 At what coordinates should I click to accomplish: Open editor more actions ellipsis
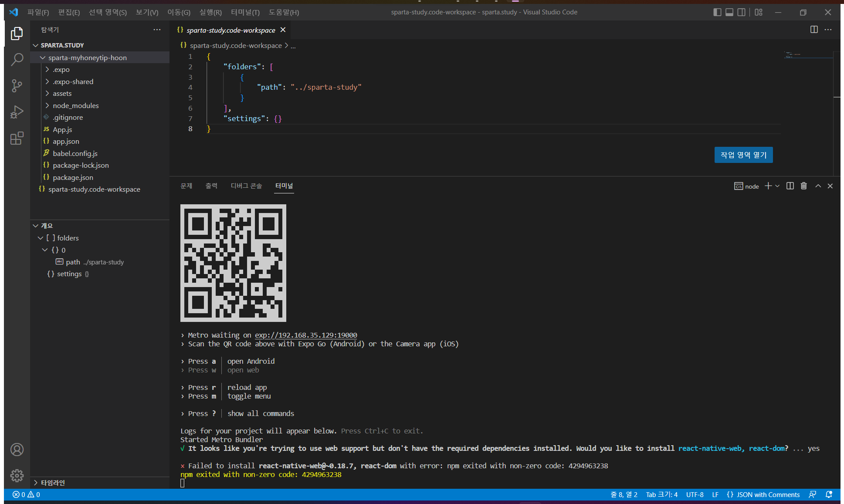[x=828, y=30]
